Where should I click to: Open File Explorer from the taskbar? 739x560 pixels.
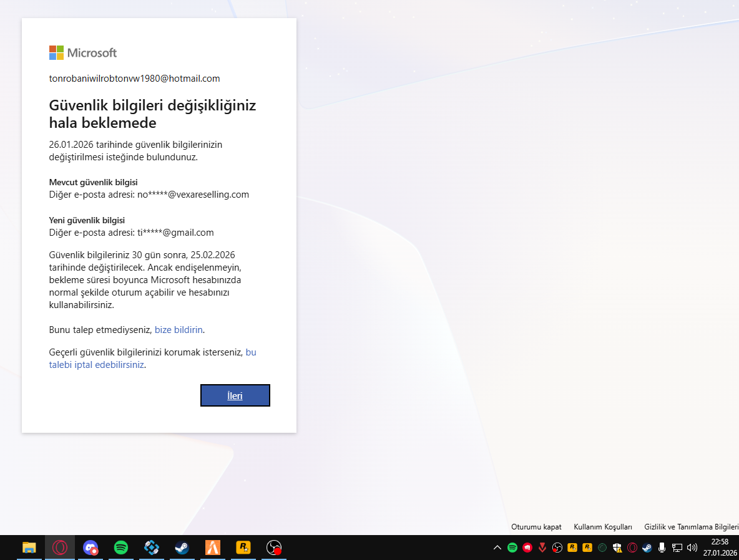29,548
